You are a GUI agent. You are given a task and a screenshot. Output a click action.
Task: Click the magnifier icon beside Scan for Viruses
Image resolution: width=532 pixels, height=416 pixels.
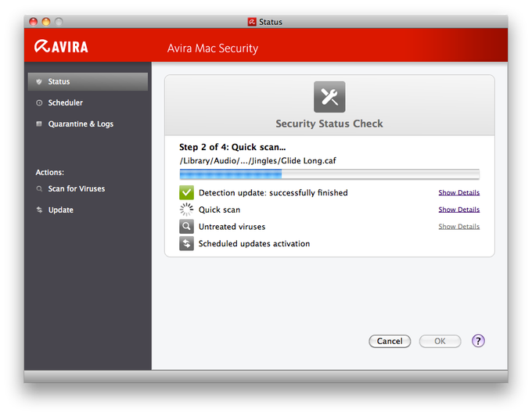[39, 188]
